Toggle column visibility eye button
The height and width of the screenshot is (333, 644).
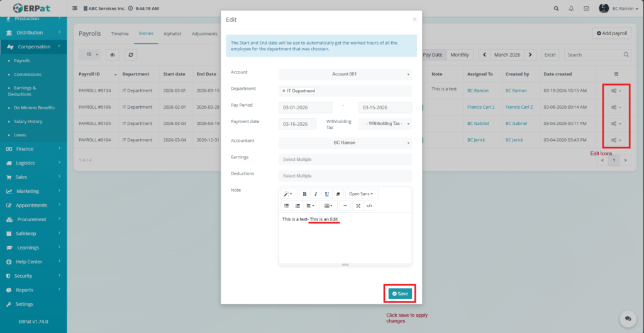pos(113,55)
